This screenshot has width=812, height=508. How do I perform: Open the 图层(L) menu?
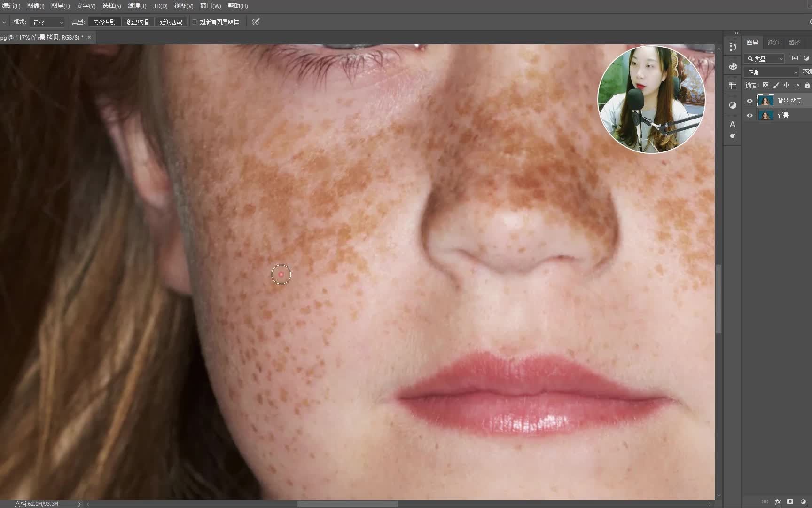tap(60, 6)
